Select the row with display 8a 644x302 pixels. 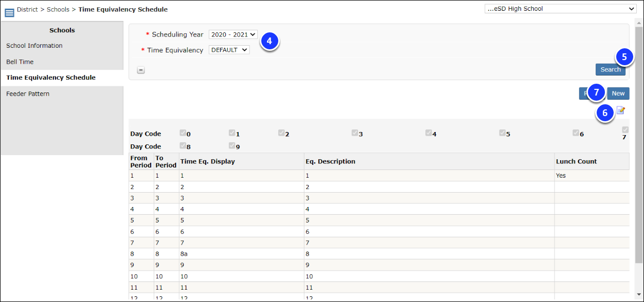click(379, 254)
